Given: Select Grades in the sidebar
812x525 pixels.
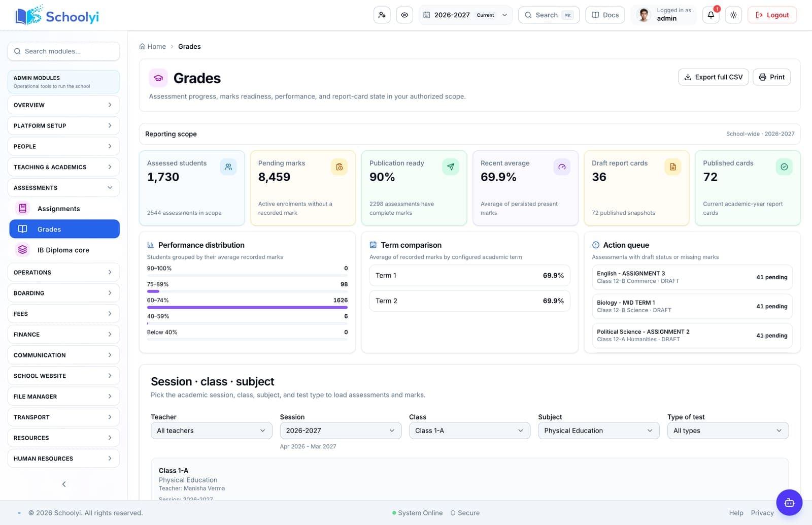Looking at the screenshot, I should tap(64, 229).
